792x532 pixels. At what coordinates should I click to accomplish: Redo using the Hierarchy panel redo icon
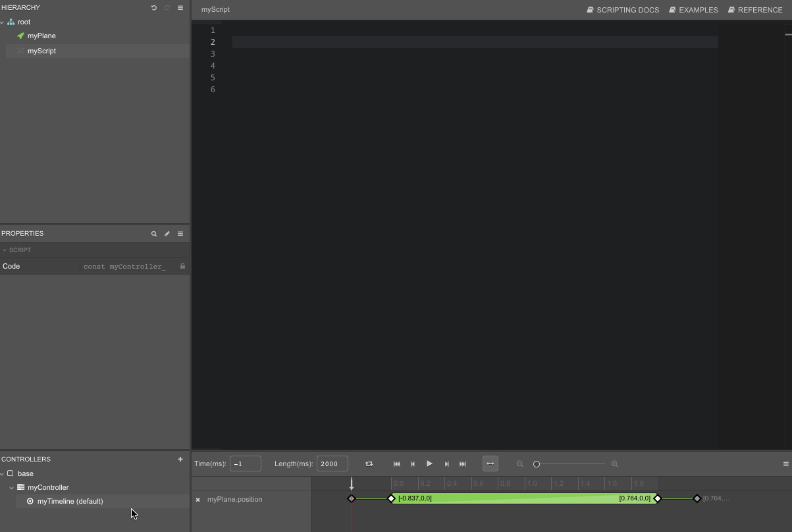pyautogui.click(x=167, y=8)
